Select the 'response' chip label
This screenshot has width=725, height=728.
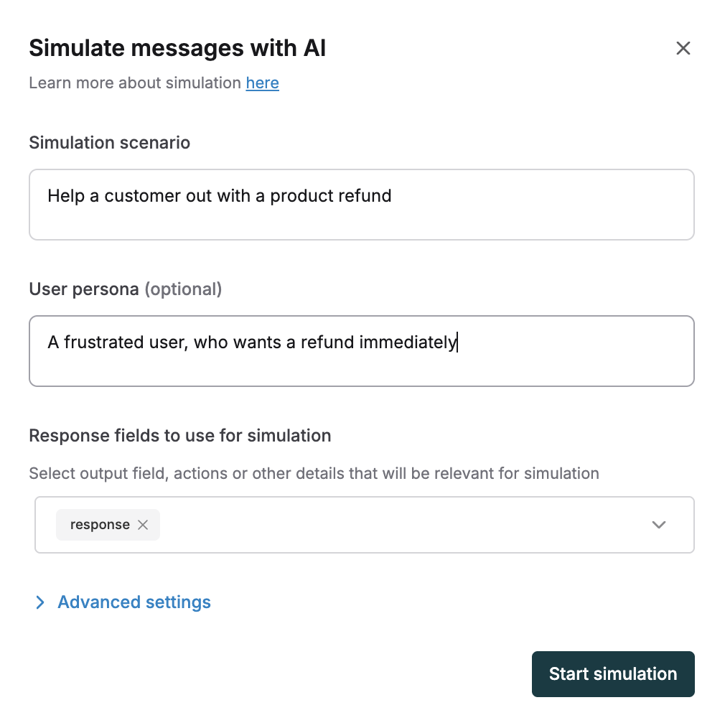100,525
